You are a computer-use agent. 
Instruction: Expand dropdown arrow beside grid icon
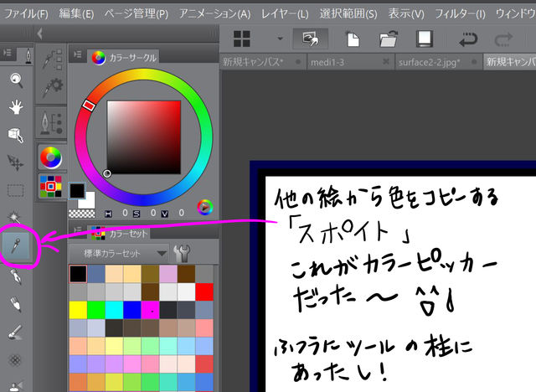pos(281,39)
